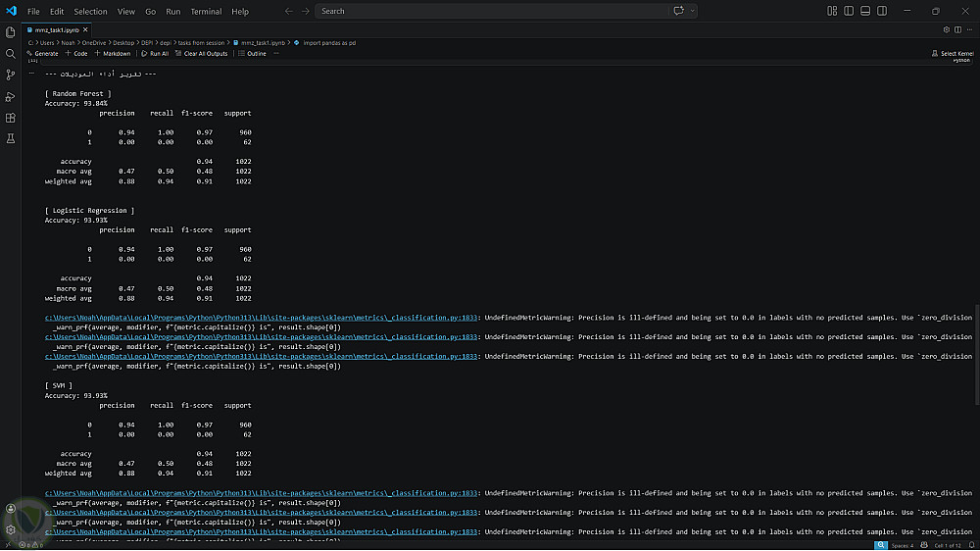
Task: Select the '[ SVM ]' output text
Action: click(x=59, y=386)
